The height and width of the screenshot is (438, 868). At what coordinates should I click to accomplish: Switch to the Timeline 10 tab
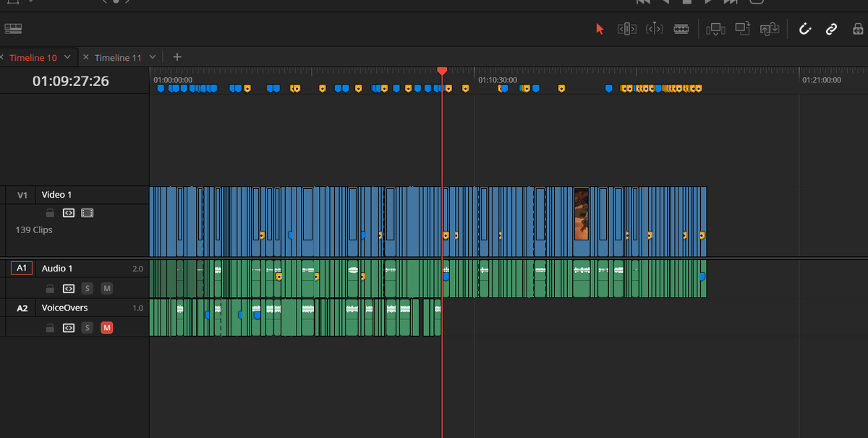(x=33, y=57)
